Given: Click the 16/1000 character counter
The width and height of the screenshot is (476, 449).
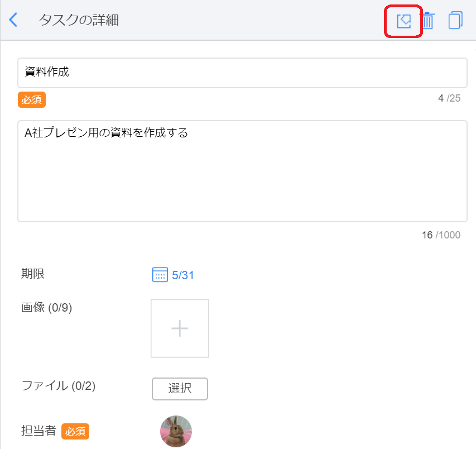Looking at the screenshot, I should point(441,235).
